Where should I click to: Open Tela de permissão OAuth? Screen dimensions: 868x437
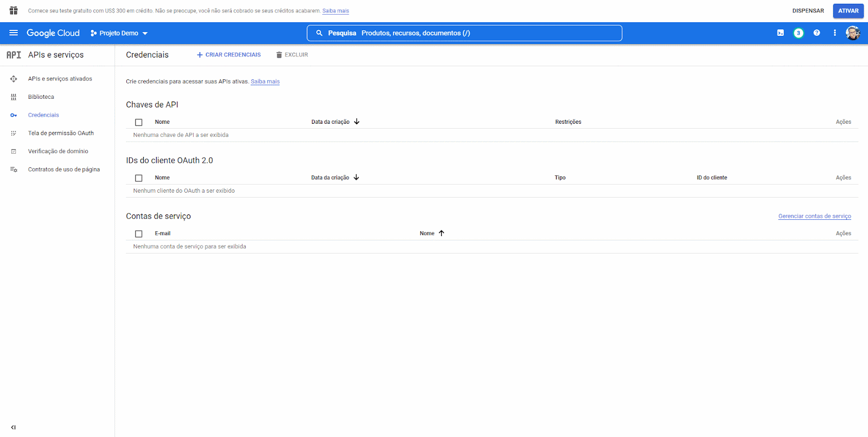[x=61, y=133]
